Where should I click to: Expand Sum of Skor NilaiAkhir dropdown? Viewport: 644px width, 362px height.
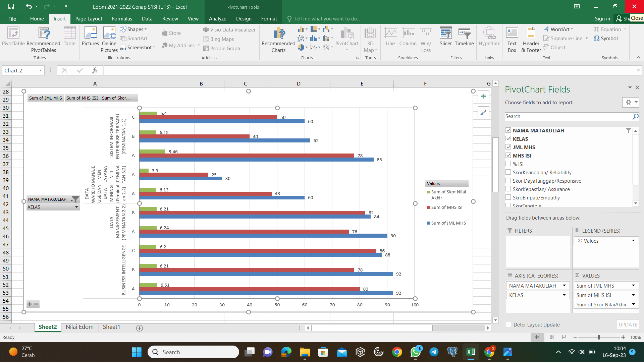(x=633, y=304)
